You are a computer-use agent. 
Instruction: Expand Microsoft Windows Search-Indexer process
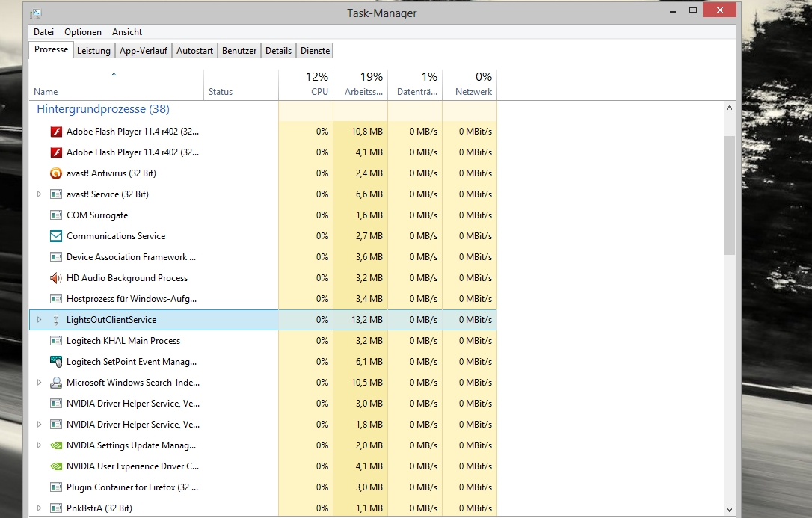click(x=40, y=383)
